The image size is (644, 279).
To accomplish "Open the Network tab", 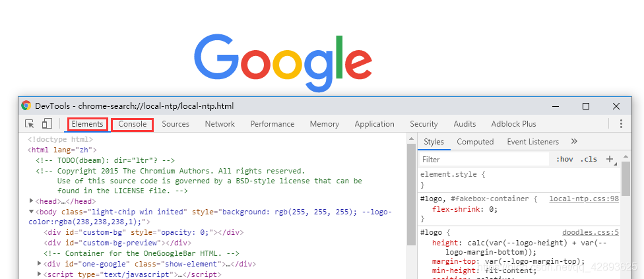I will click(x=220, y=124).
